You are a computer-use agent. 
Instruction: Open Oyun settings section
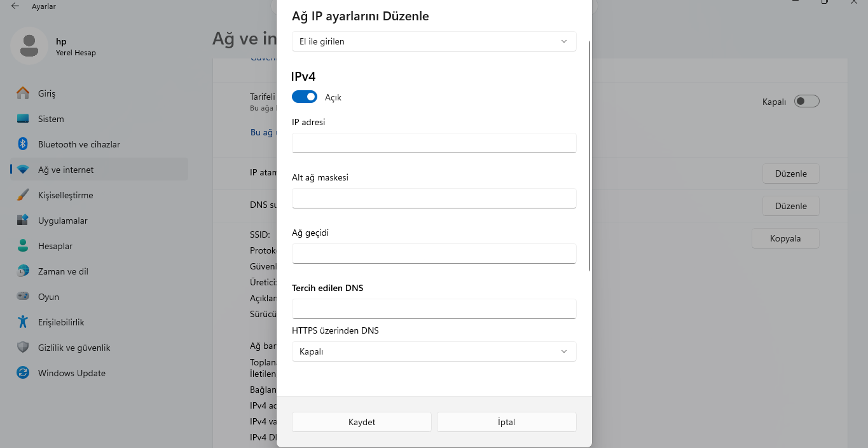[99, 297]
